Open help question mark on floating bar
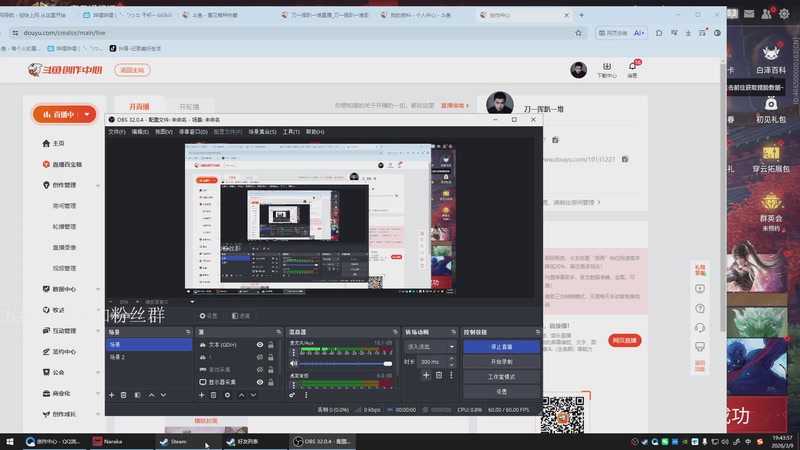The height and width of the screenshot is (450, 800). coord(700,308)
